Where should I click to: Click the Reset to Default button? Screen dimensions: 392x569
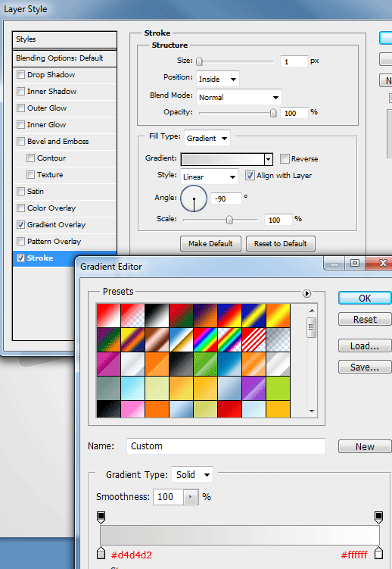pyautogui.click(x=281, y=243)
